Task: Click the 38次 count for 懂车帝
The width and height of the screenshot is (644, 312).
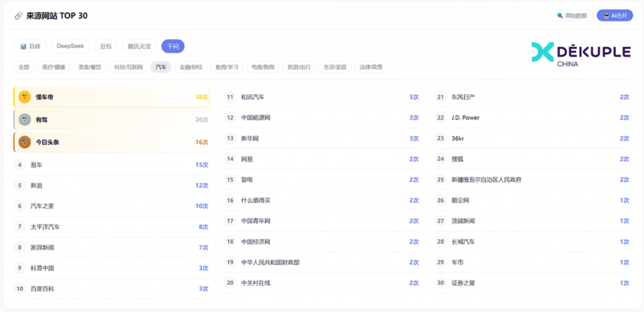Action: 202,97
